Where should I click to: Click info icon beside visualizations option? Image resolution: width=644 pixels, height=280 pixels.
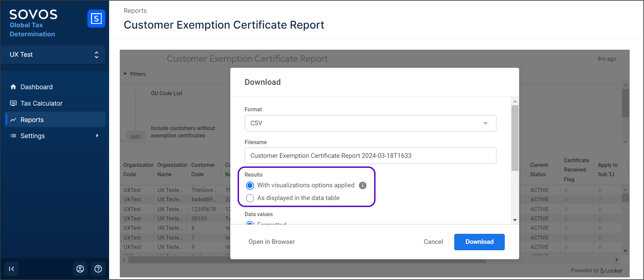[363, 185]
